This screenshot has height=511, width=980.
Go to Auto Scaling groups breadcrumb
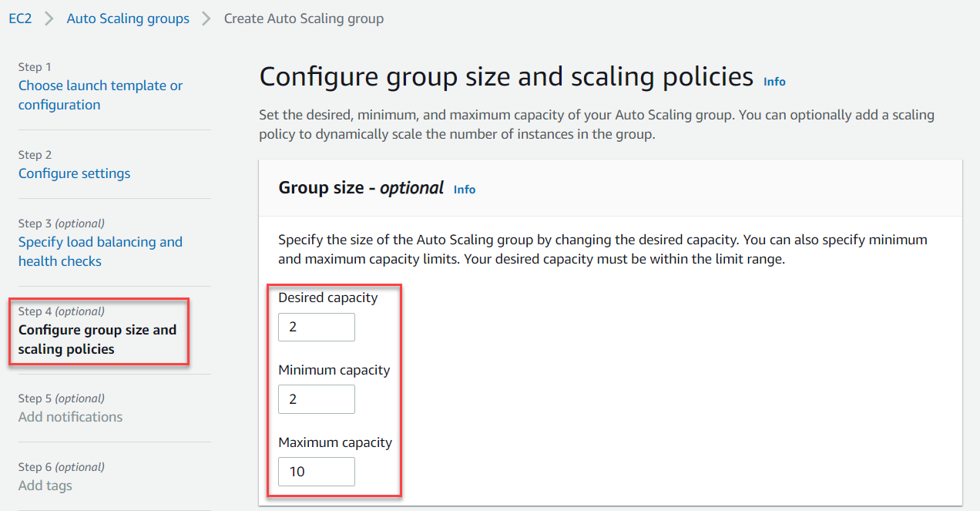click(x=128, y=18)
